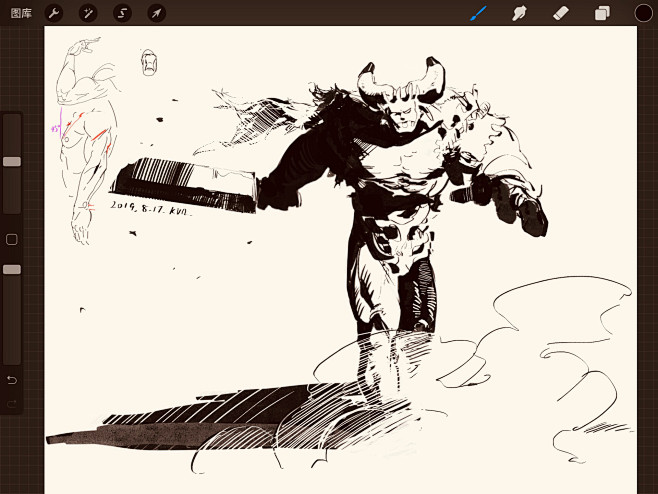Activate the Transform arrow tool
The width and height of the screenshot is (658, 494).
click(x=157, y=13)
